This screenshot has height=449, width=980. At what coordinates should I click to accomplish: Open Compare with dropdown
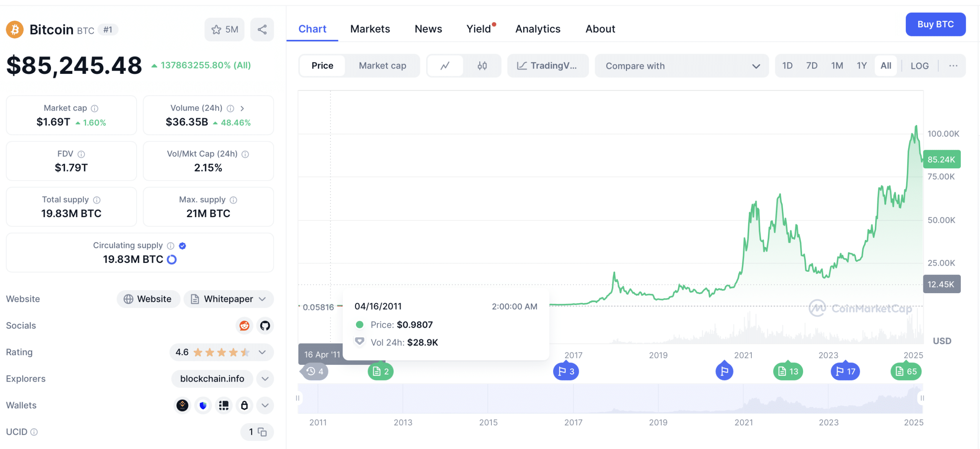[x=681, y=66]
